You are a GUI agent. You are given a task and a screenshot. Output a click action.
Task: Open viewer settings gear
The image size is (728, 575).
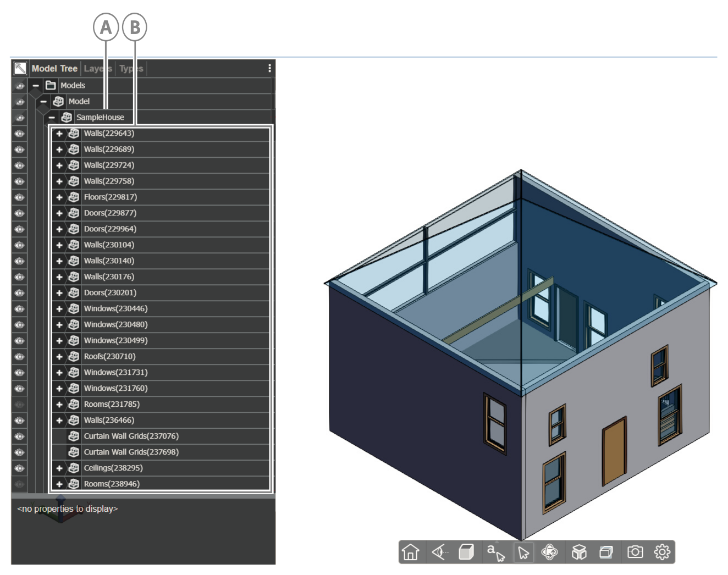(x=662, y=552)
